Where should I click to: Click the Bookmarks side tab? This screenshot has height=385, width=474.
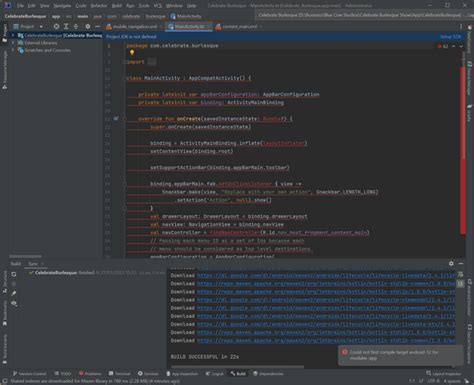[x=5, y=313]
